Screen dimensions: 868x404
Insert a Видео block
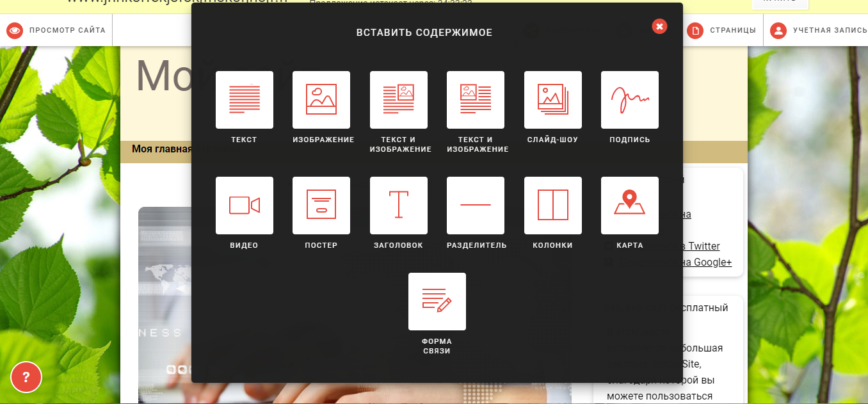pyautogui.click(x=244, y=205)
